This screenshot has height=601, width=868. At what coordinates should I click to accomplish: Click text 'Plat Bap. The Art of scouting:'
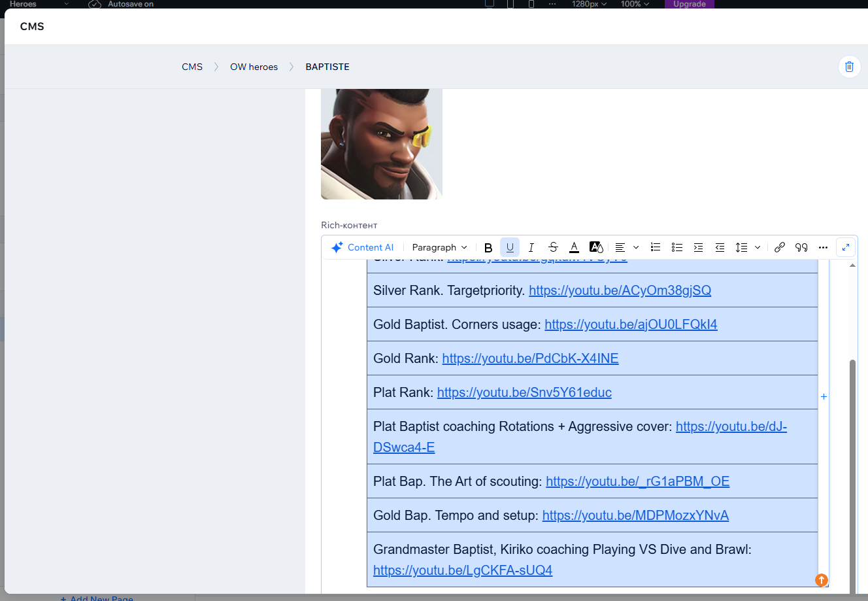pyautogui.click(x=458, y=481)
